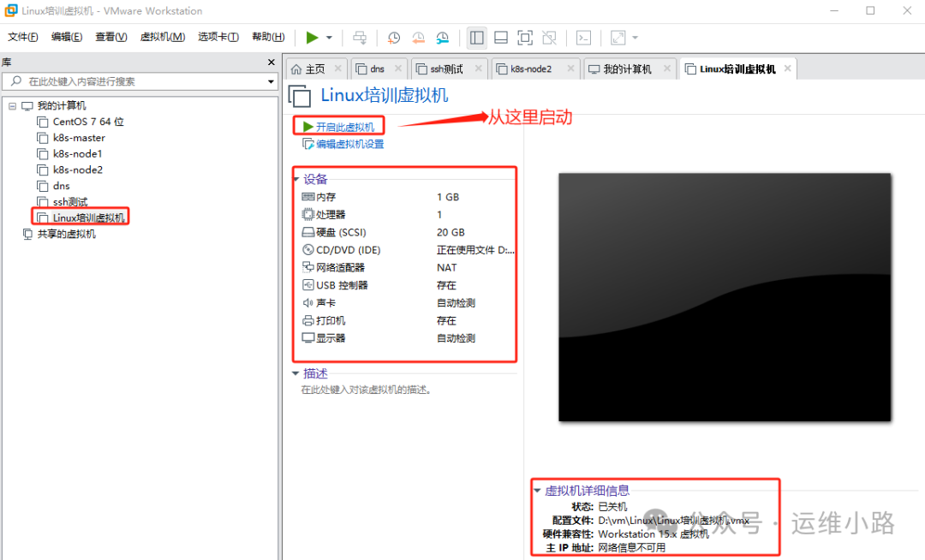This screenshot has width=925, height=560.
Task: Click the stretch guest display icon
Action: coord(618,38)
